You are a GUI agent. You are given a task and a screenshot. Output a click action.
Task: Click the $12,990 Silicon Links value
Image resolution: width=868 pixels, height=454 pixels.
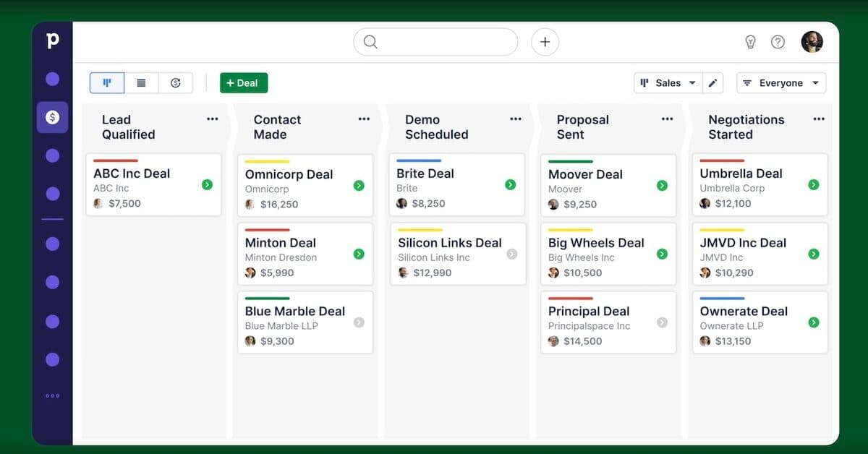[433, 273]
